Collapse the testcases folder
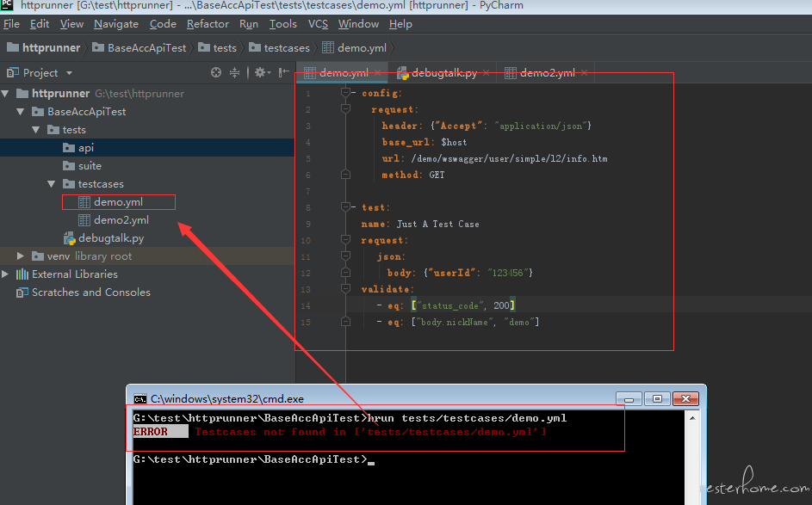 coord(52,184)
